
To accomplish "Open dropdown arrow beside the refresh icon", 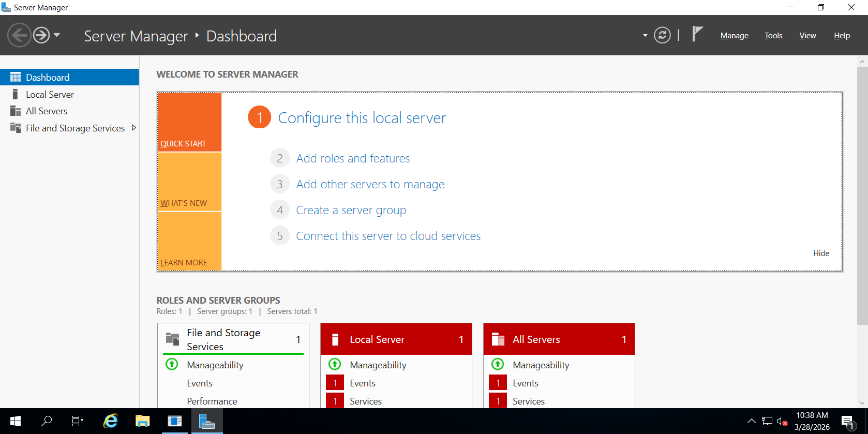I will 645,36.
